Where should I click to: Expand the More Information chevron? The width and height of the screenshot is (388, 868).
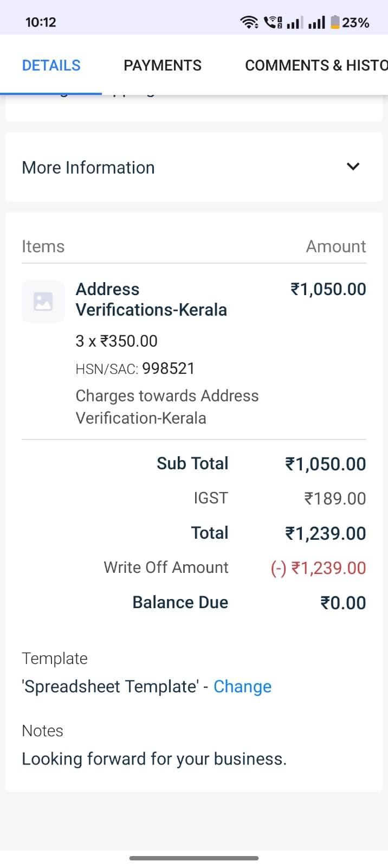353,167
